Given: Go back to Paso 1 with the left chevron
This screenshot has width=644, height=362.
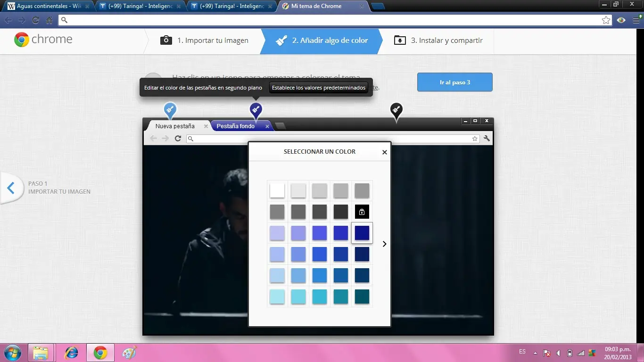Looking at the screenshot, I should coord(11,188).
